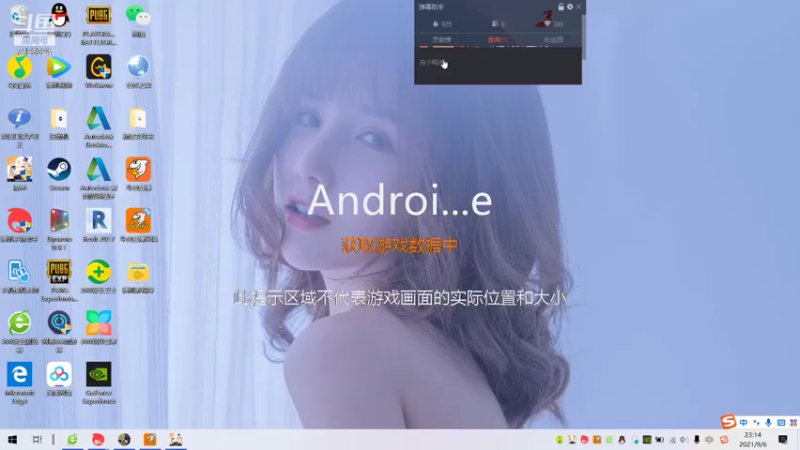Open the Recycle Bin desktop icon
Screen dimensions: 800x450
(x=19, y=16)
